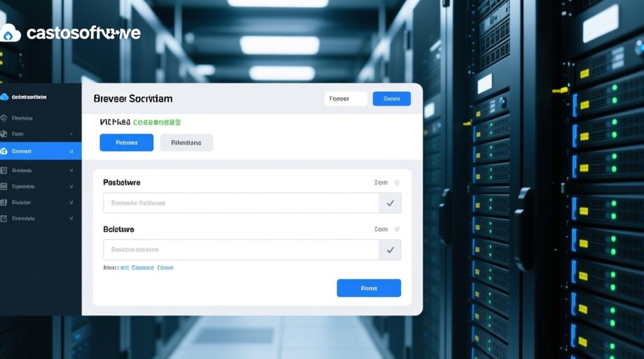Click the blue submit button at the form bottom

click(368, 288)
